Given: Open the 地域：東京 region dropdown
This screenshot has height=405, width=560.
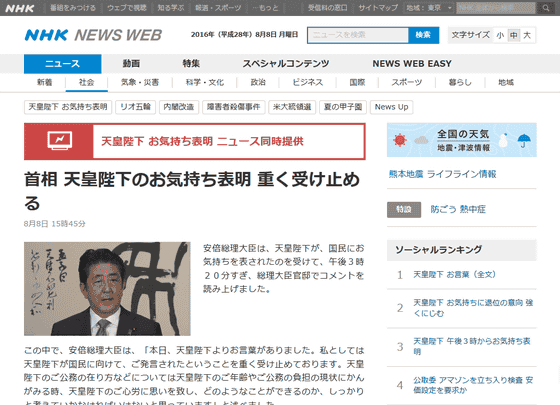Looking at the screenshot, I should pos(430,8).
